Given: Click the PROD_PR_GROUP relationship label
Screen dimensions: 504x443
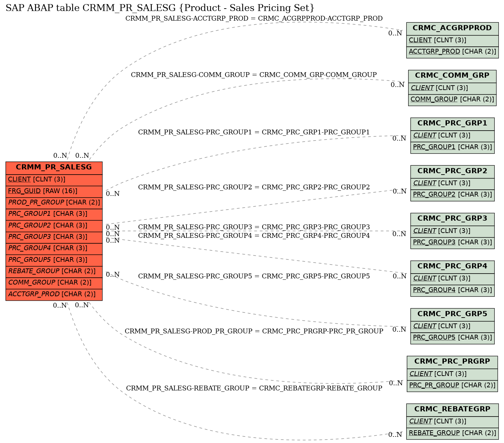Looking at the screenshot, I should (x=254, y=331).
